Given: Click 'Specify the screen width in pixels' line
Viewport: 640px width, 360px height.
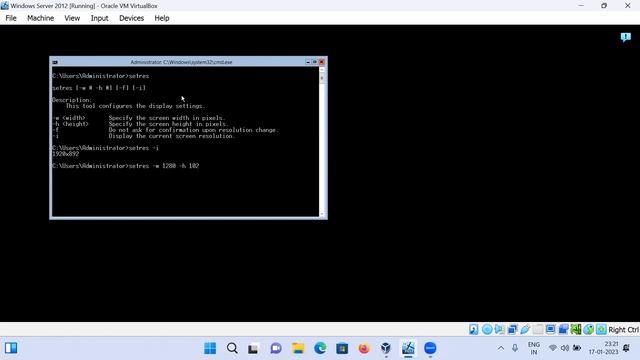Looking at the screenshot, I should (x=167, y=118).
